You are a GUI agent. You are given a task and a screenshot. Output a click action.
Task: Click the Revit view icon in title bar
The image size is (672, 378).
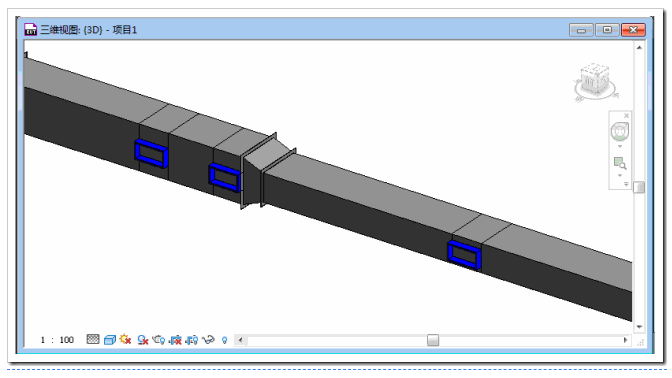coord(30,29)
